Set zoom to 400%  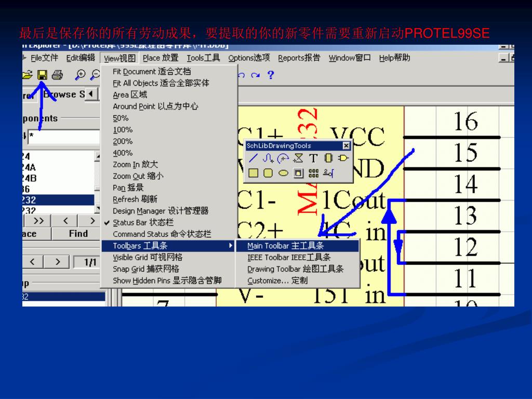point(169,153)
